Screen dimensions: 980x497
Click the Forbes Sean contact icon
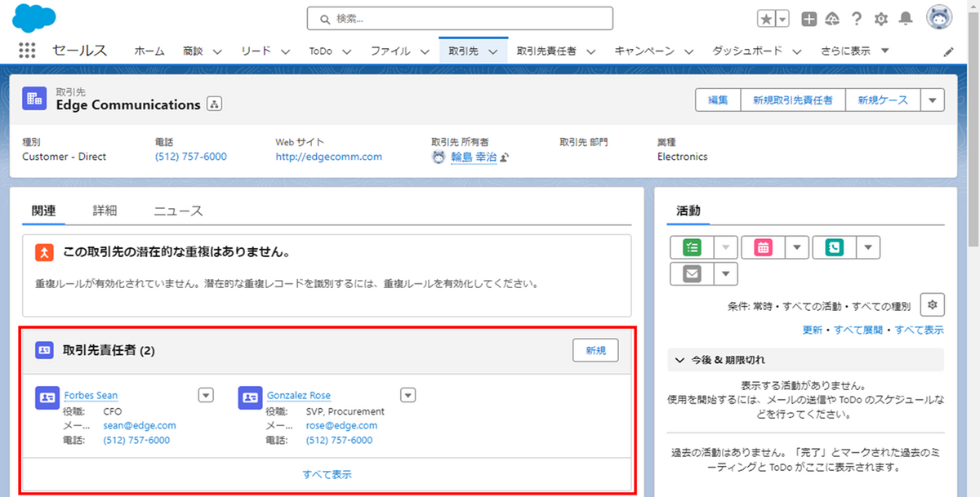tap(47, 397)
